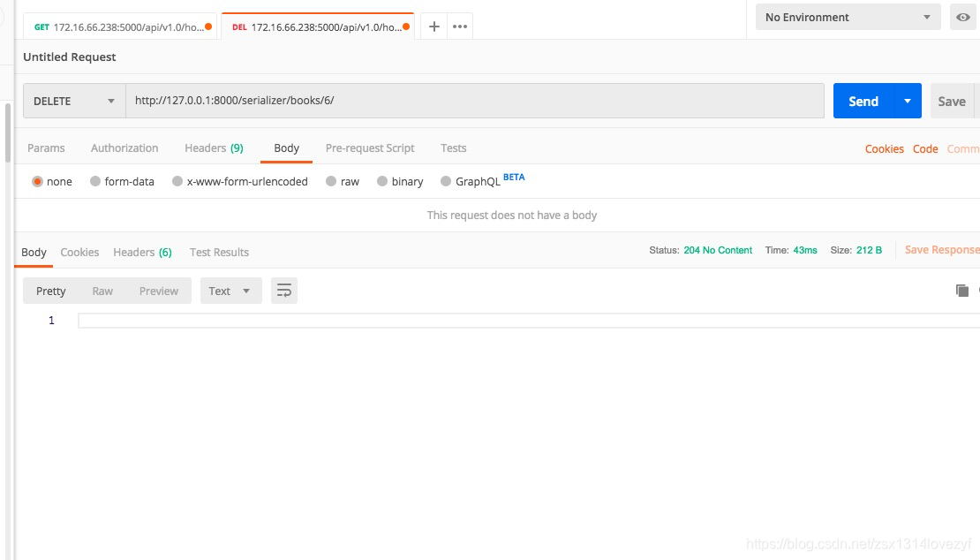
Task: Open the No Environment dropdown
Action: [x=848, y=18]
